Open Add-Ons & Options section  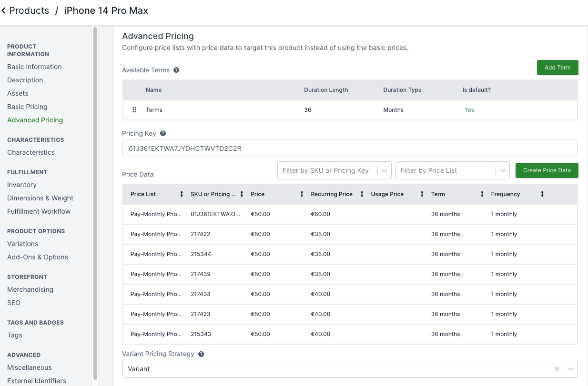click(38, 257)
